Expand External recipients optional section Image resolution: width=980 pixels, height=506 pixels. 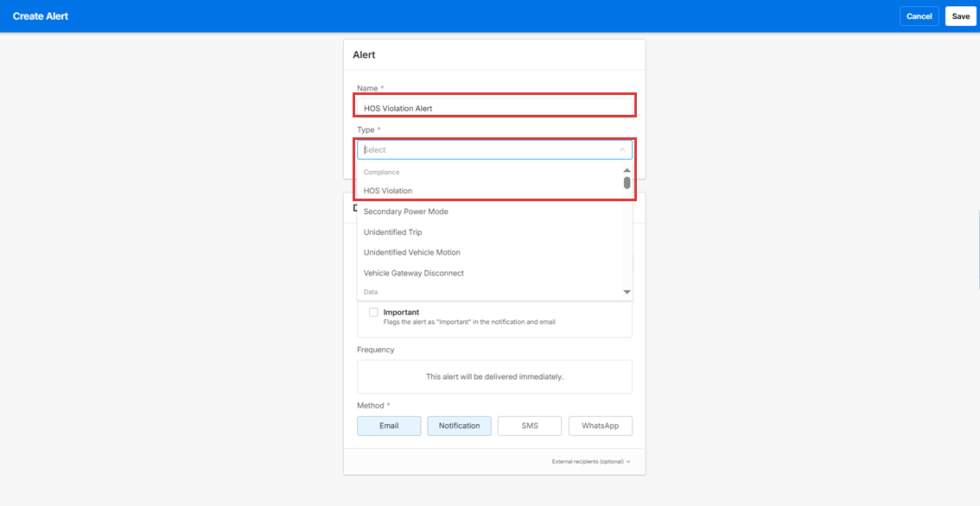(x=591, y=462)
